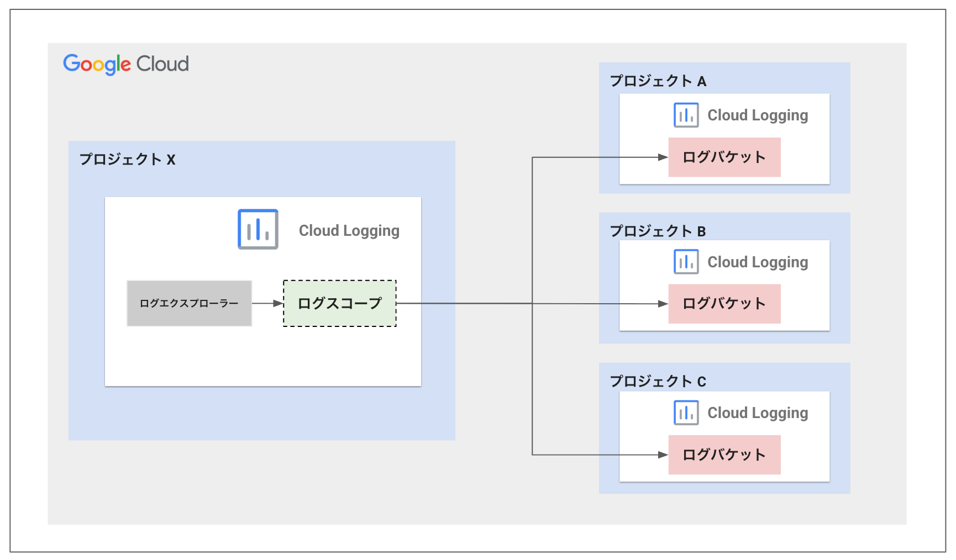Select the gray ログエクスプローラー box
956x560 pixels.
pos(189,303)
